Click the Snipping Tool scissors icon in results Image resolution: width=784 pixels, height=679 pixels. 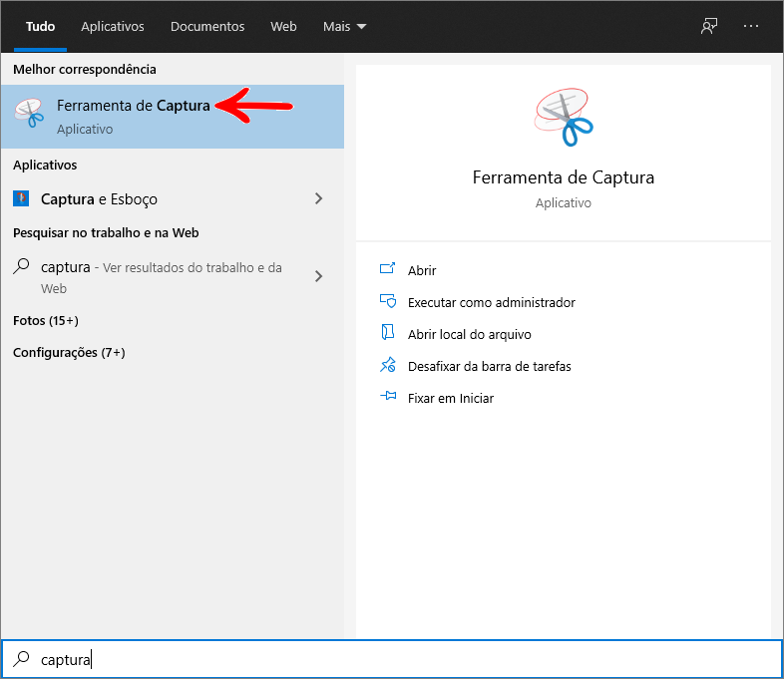coord(30,115)
